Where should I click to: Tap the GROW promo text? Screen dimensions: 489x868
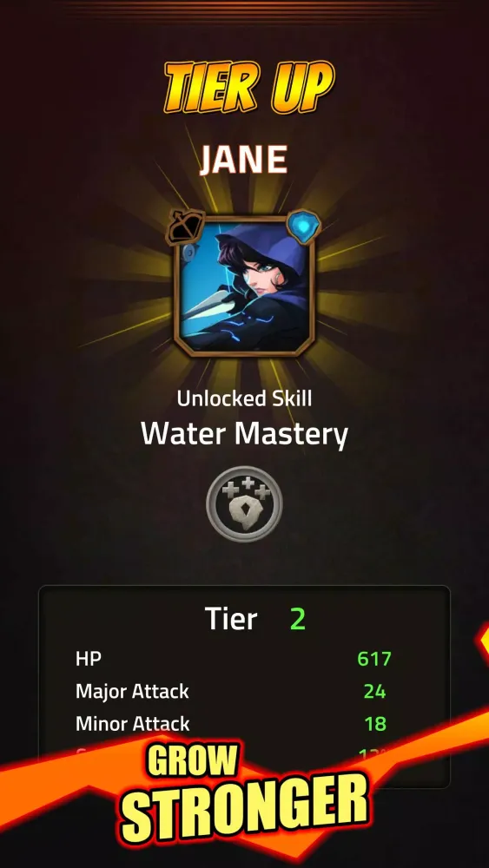point(192,762)
